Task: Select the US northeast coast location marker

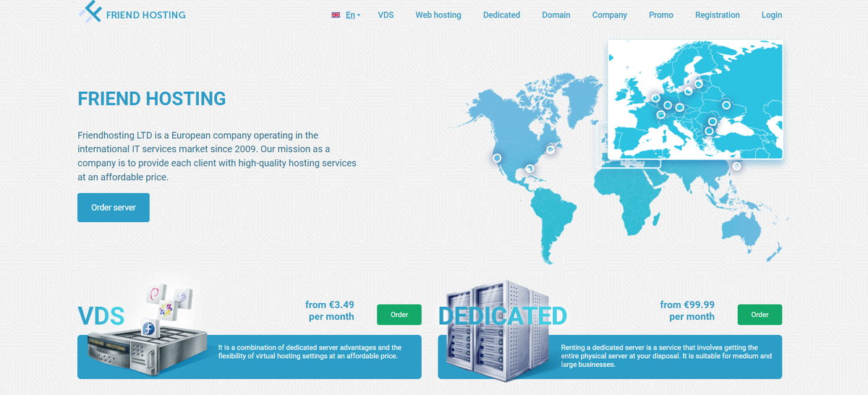Action: pos(550,150)
